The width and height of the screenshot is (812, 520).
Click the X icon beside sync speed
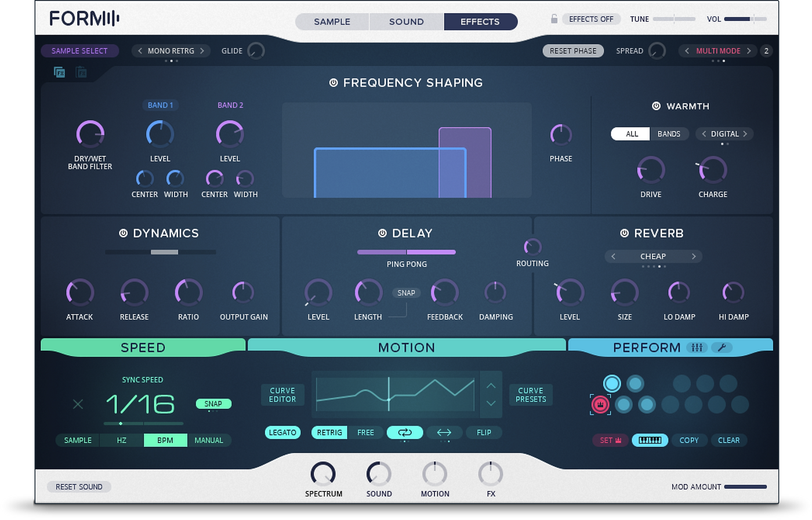tap(78, 404)
